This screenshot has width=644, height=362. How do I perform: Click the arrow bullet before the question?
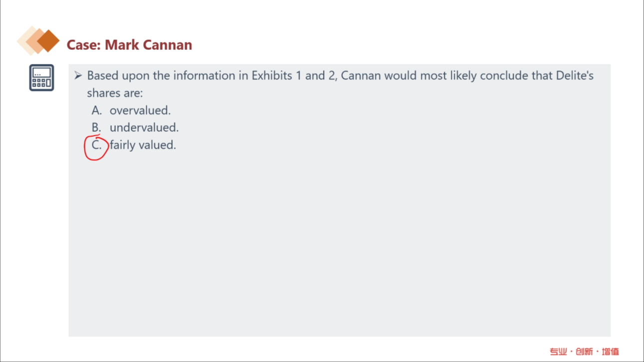coord(78,76)
